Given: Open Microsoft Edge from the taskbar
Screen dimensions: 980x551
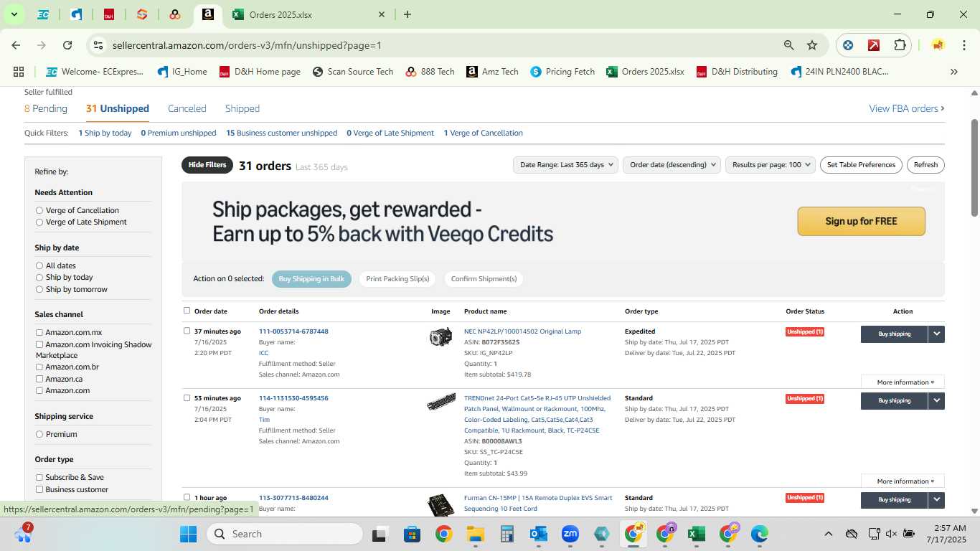Looking at the screenshot, I should point(760,534).
